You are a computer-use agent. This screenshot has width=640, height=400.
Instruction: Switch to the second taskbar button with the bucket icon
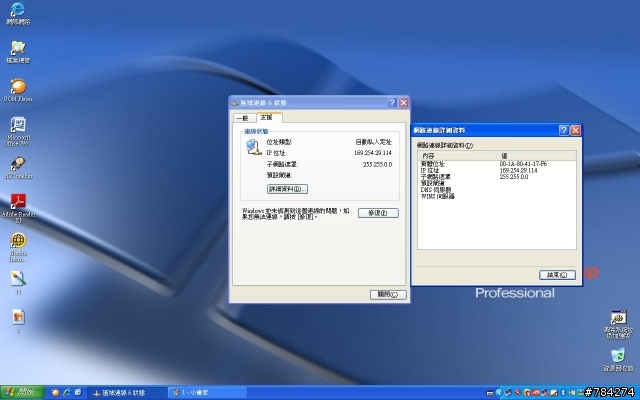pyautogui.click(x=207, y=393)
